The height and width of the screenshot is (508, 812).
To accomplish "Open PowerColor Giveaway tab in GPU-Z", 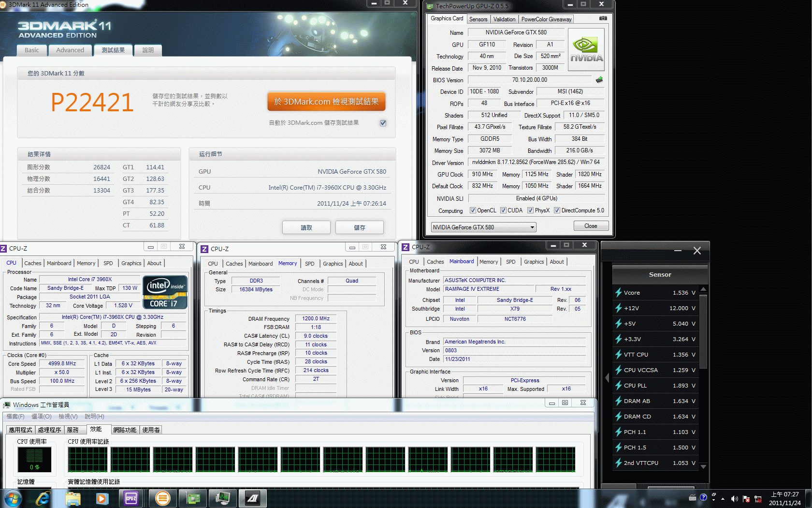I will click(546, 19).
